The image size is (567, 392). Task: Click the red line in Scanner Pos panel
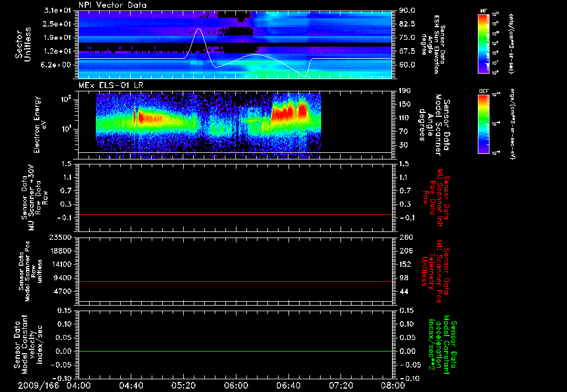pyautogui.click(x=235, y=281)
